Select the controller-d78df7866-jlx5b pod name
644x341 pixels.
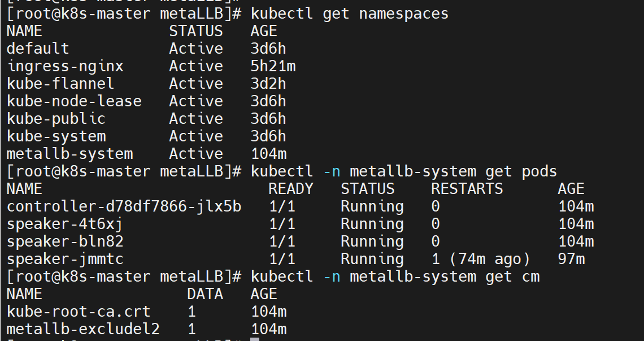[x=124, y=206]
